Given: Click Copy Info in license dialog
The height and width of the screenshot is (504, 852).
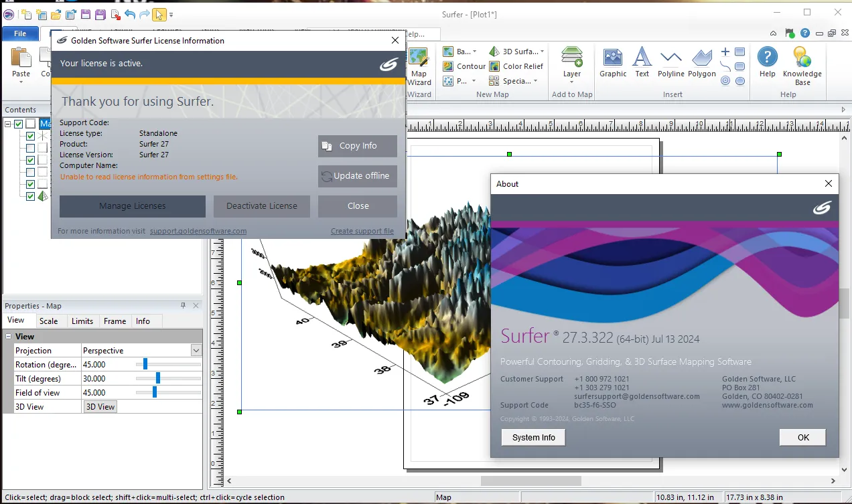Looking at the screenshot, I should [358, 146].
